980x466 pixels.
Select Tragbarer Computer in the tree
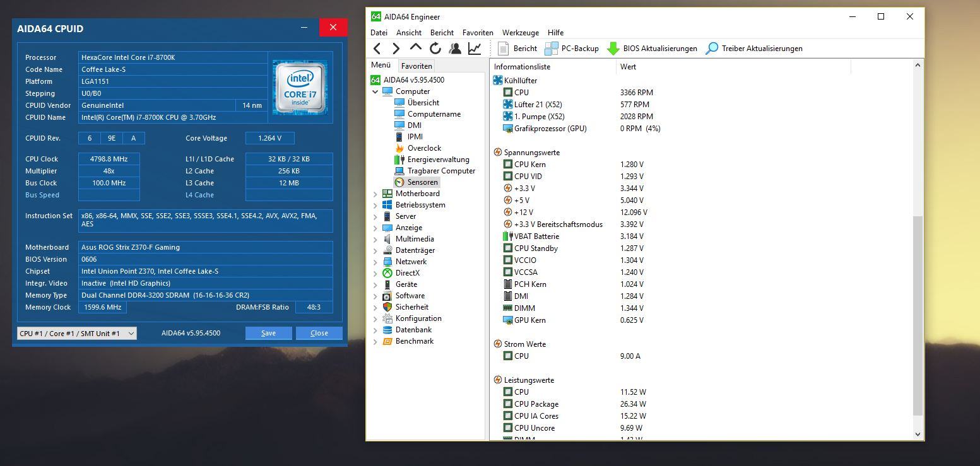[x=435, y=171]
